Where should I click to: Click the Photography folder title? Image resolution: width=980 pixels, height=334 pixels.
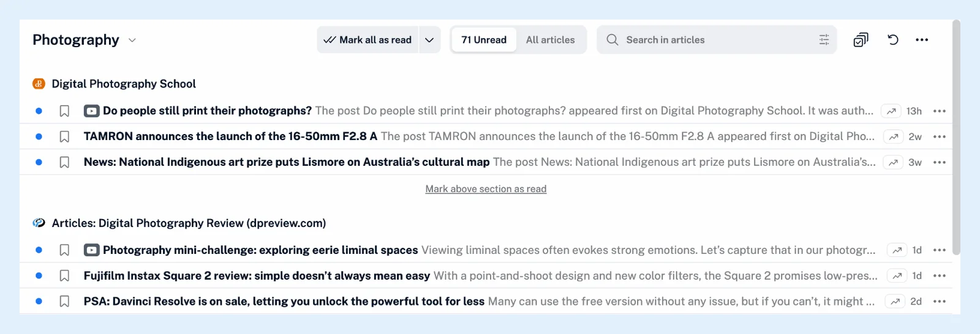pyautogui.click(x=76, y=40)
